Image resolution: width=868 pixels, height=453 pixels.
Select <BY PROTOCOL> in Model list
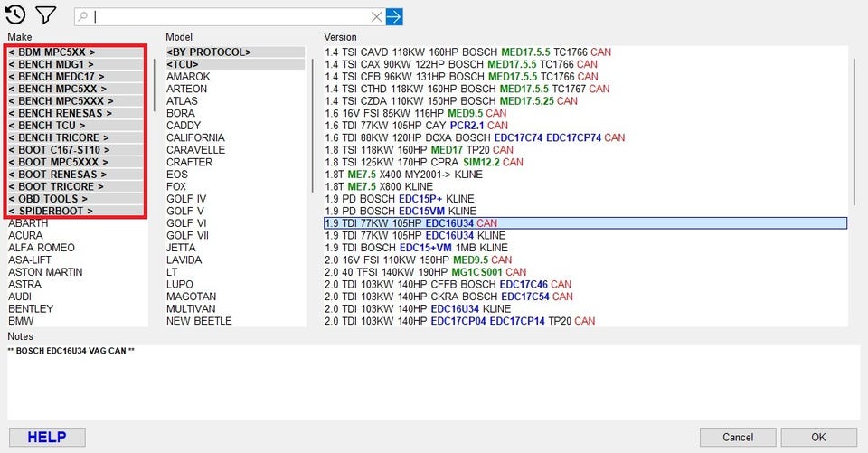(x=235, y=52)
